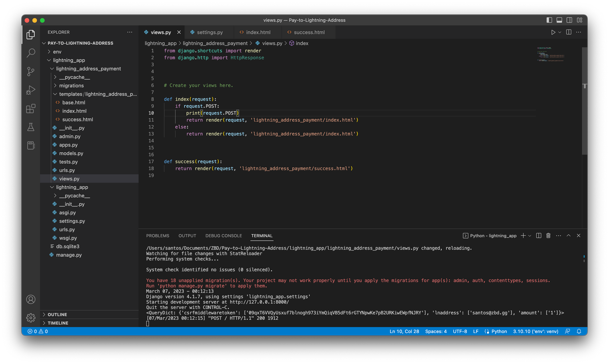Open wsgi.py in explorer
This screenshot has height=364, width=609.
pyautogui.click(x=89, y=238)
